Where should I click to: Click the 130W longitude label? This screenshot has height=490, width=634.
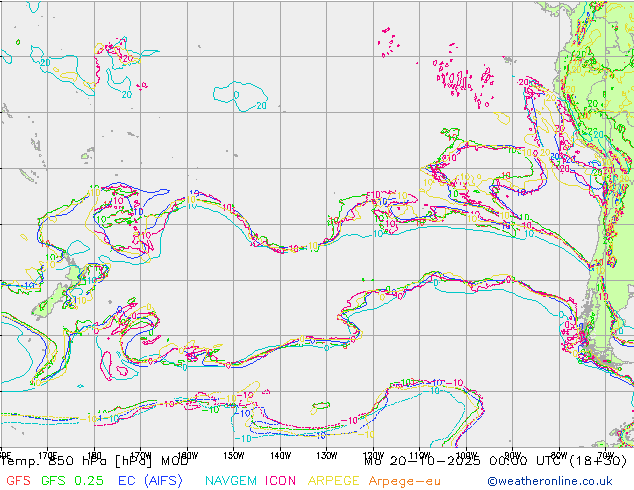pos(327,455)
